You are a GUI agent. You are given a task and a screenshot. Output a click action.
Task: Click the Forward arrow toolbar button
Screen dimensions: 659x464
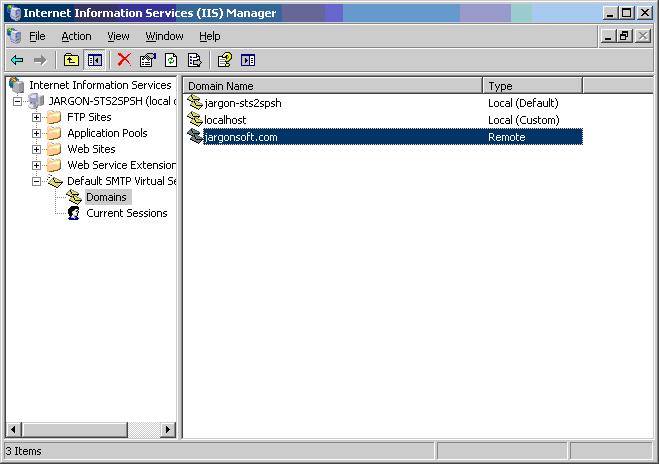(x=40, y=60)
